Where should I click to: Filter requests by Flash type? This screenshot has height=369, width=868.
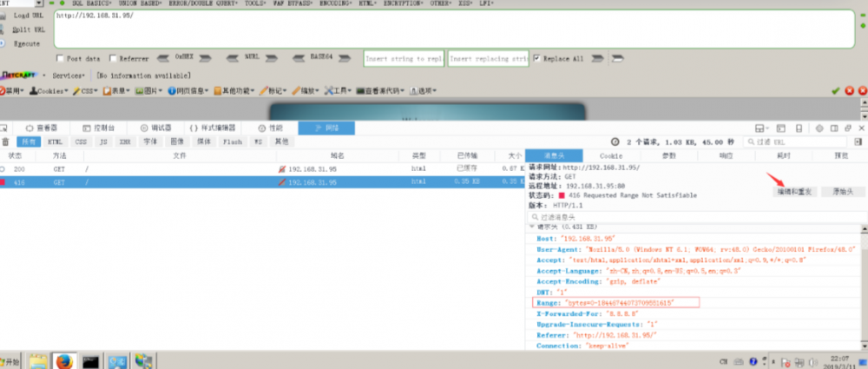[233, 142]
